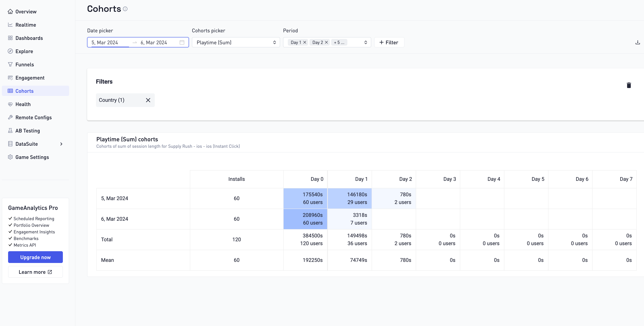Open the calendar icon in date picker
This screenshot has width=644, height=326.
(x=182, y=42)
